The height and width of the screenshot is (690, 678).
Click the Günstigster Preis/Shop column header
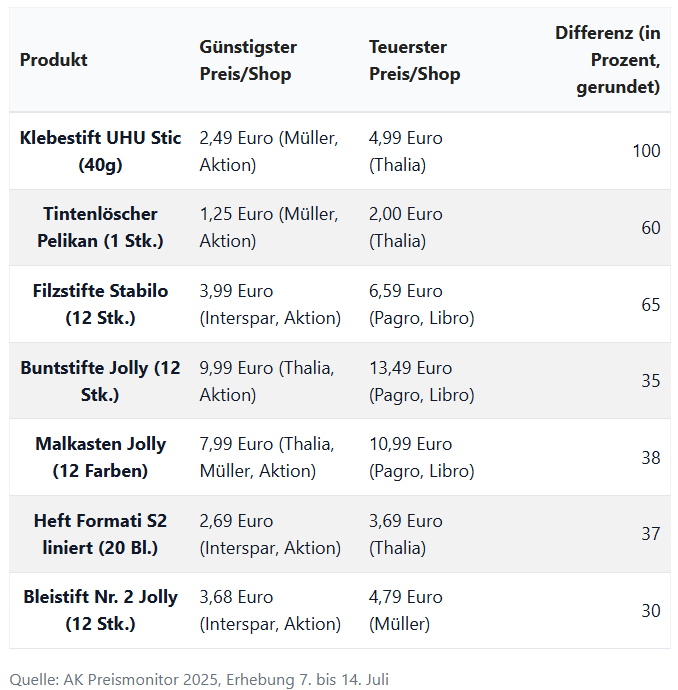pos(248,60)
